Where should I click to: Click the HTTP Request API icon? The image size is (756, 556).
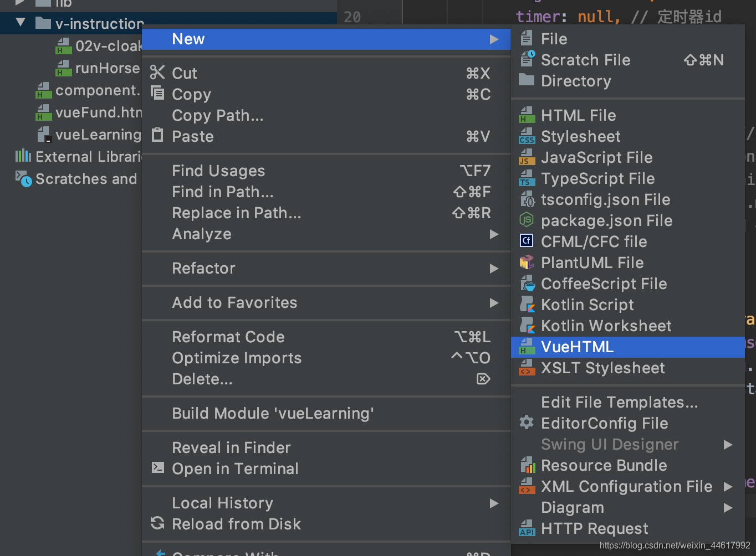tap(527, 528)
